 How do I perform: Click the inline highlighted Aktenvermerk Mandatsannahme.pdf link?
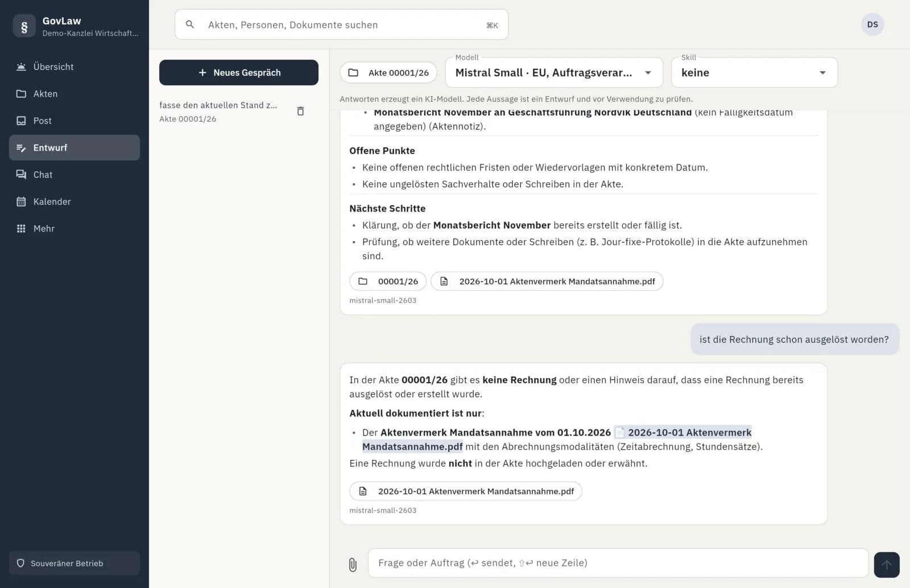point(683,433)
